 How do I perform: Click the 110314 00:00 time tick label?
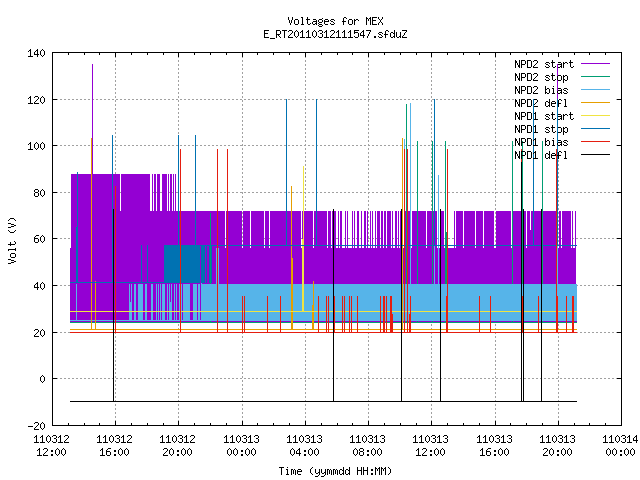620,446
